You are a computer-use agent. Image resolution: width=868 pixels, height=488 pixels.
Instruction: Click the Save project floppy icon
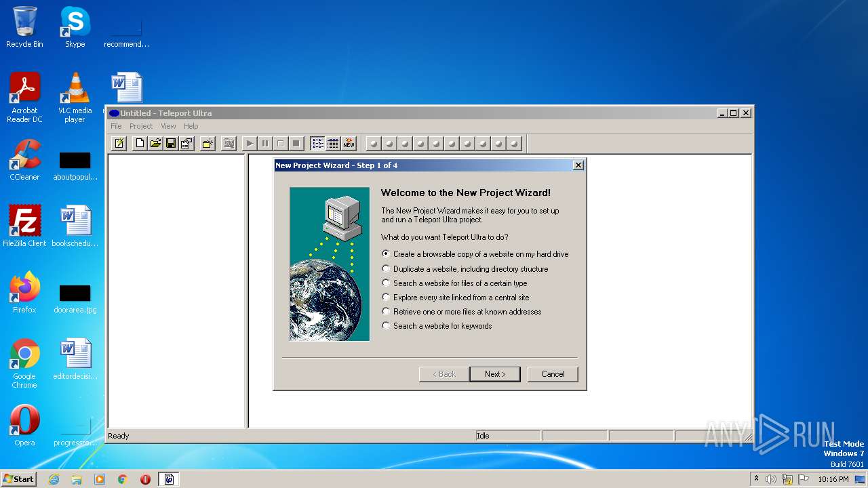(x=171, y=144)
